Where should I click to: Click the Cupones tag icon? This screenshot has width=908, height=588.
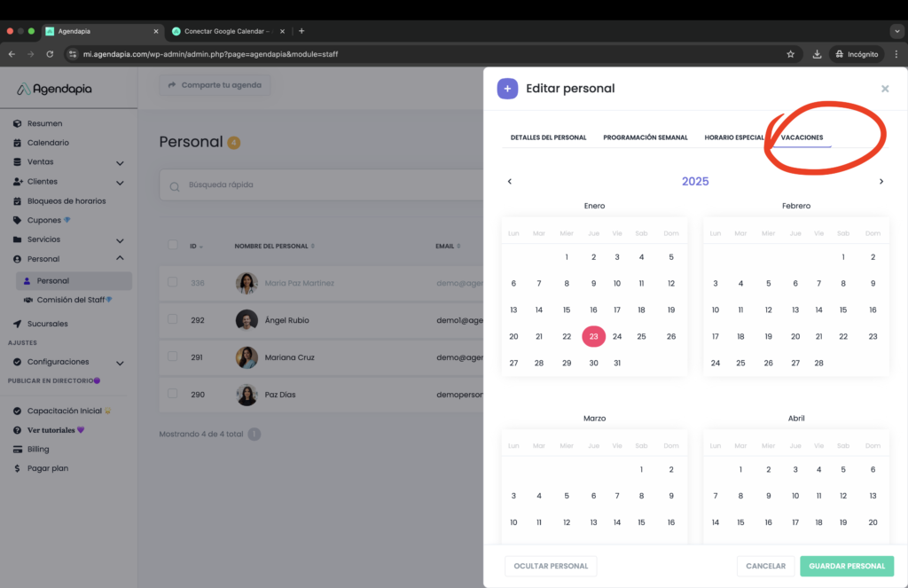(18, 220)
